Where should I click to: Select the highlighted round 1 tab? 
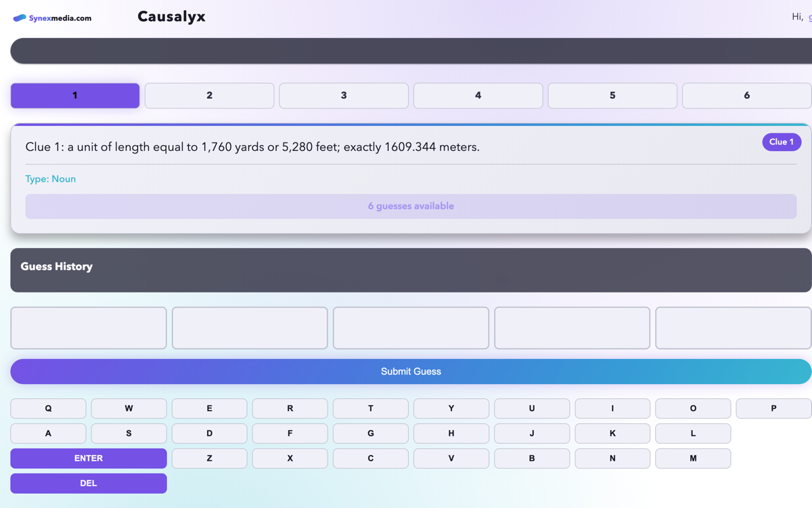(x=74, y=96)
